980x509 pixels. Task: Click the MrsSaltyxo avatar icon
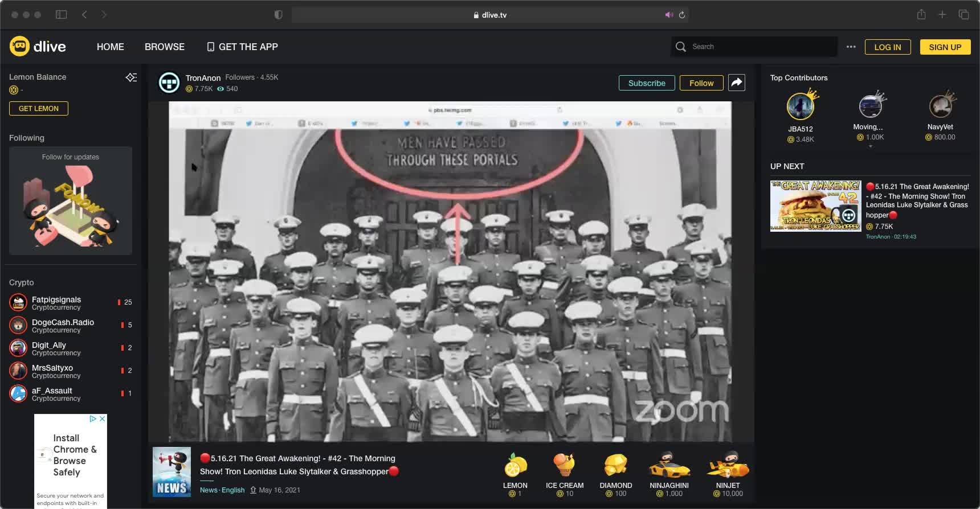[x=18, y=371]
